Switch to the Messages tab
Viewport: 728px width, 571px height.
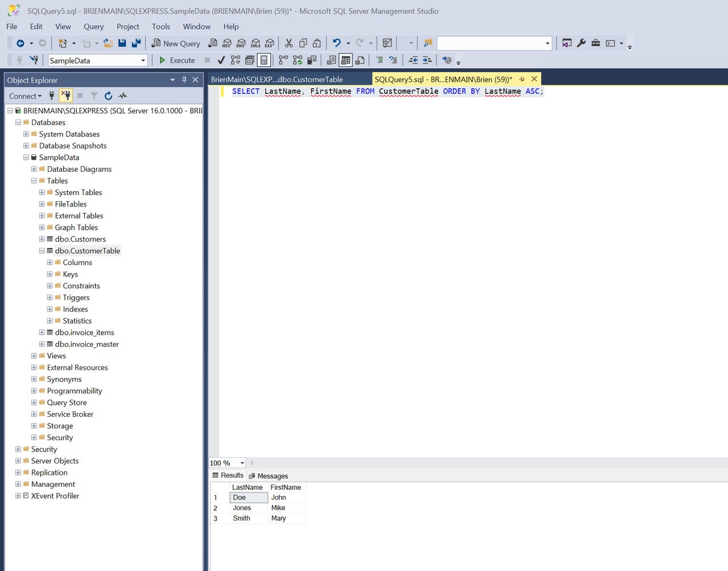272,476
